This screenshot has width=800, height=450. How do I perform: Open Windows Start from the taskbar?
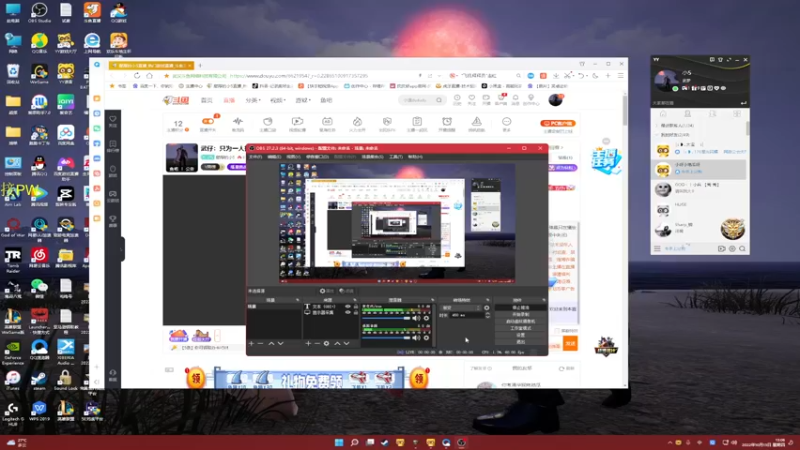339,442
